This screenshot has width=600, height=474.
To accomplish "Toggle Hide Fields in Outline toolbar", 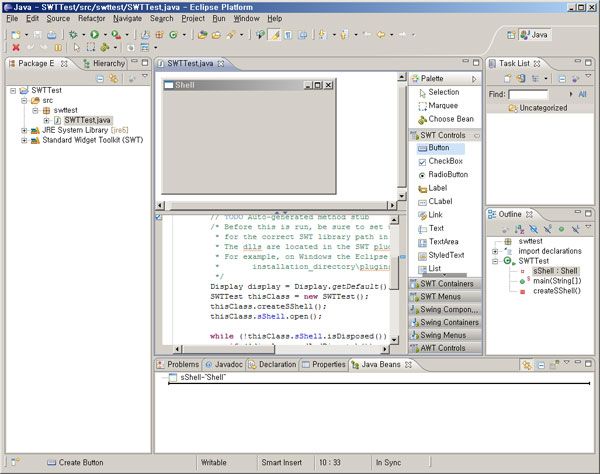I will pos(533,229).
